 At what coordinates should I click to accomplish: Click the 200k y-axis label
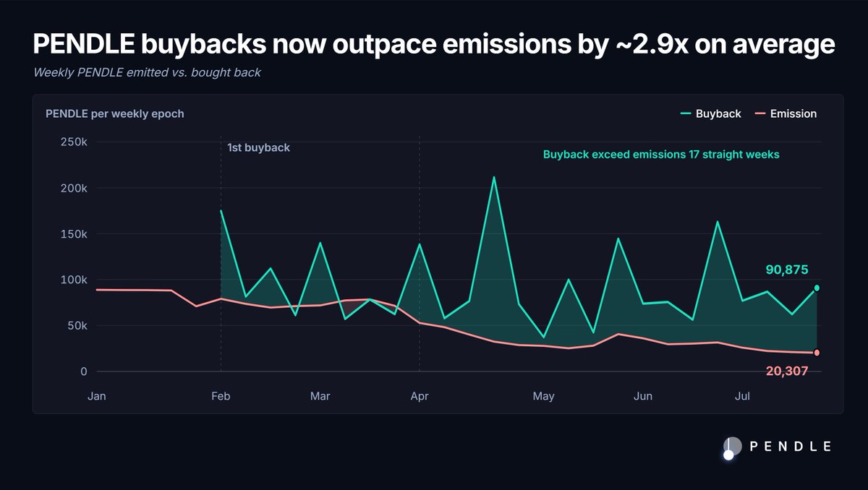click(x=73, y=188)
